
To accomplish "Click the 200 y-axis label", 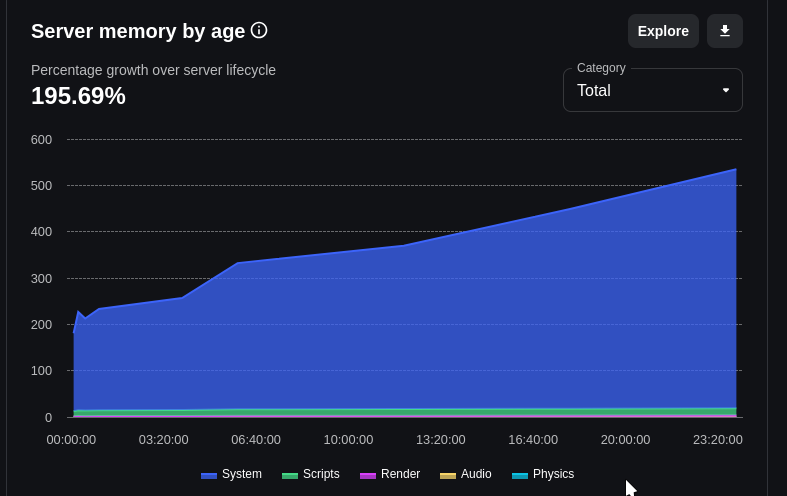I will coord(41,325).
